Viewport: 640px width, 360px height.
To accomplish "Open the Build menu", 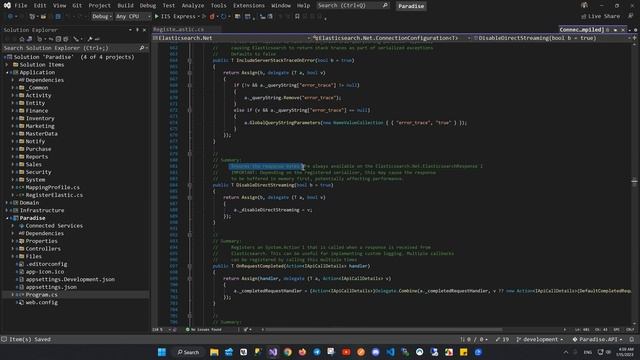I will 125,6.
